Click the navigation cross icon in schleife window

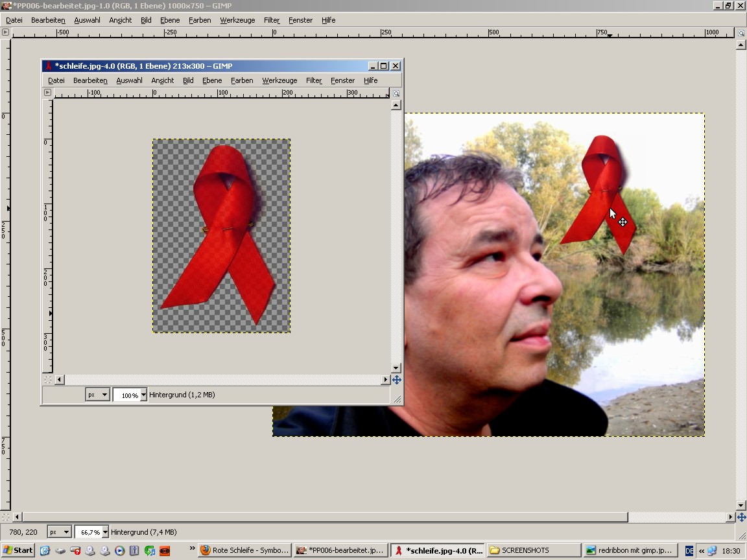396,380
